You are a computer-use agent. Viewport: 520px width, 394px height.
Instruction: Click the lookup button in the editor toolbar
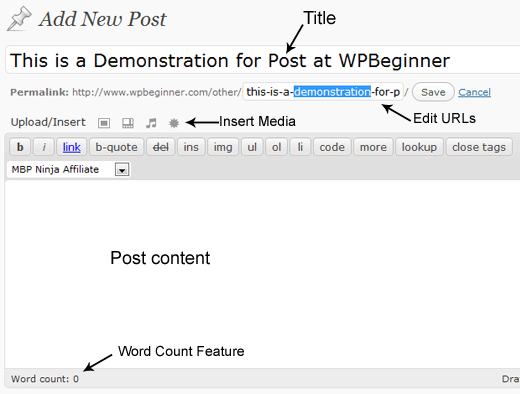pyautogui.click(x=419, y=147)
